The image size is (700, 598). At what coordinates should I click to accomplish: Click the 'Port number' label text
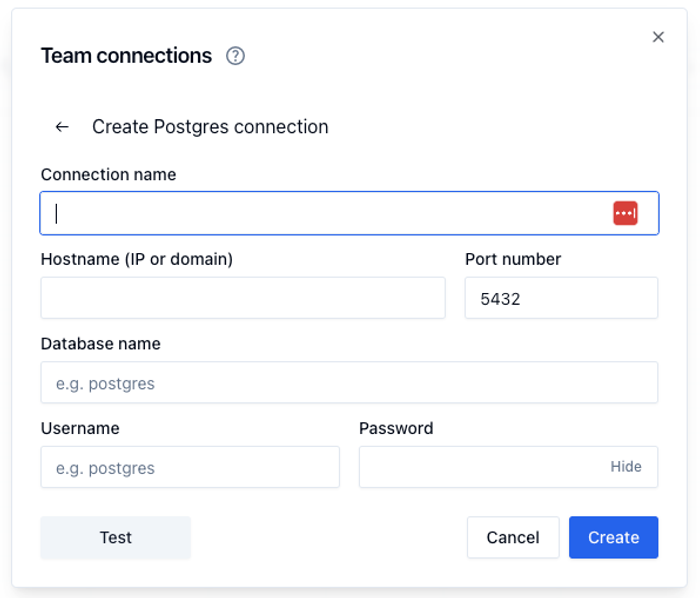[x=513, y=259]
